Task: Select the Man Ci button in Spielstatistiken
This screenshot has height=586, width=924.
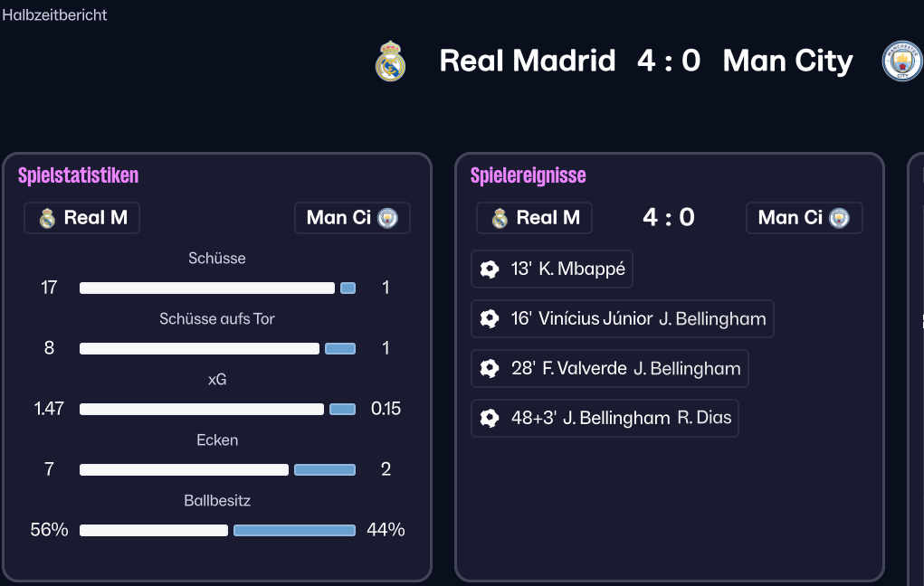Action: tap(352, 218)
